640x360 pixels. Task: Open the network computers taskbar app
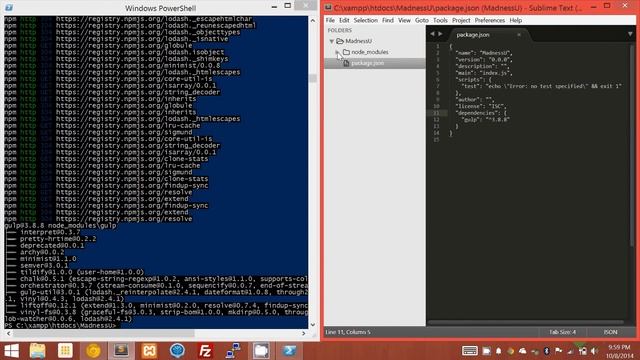(x=233, y=351)
